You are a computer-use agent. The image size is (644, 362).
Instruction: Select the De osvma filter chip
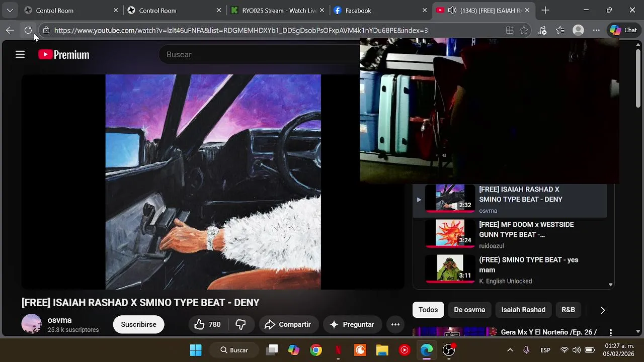pyautogui.click(x=469, y=310)
